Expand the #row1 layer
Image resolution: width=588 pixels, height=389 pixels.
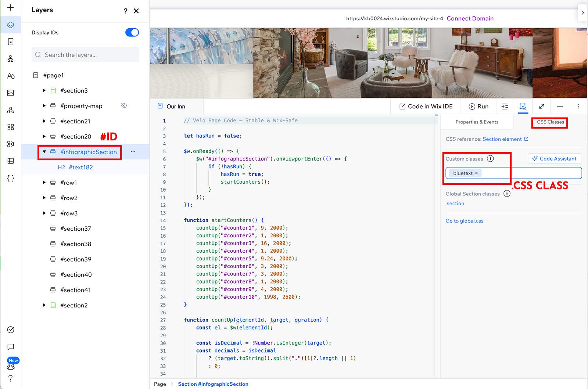(x=44, y=182)
